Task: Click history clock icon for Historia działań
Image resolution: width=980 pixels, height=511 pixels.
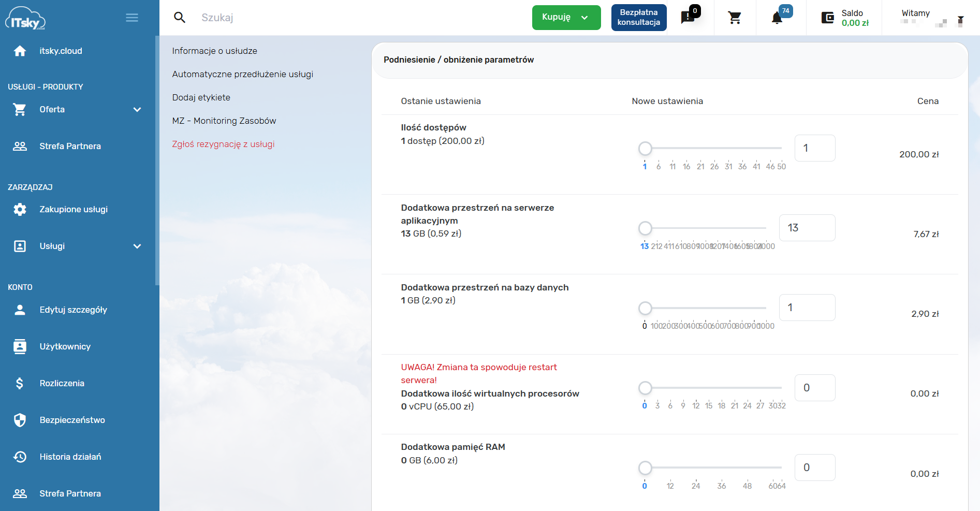Action: [20, 457]
